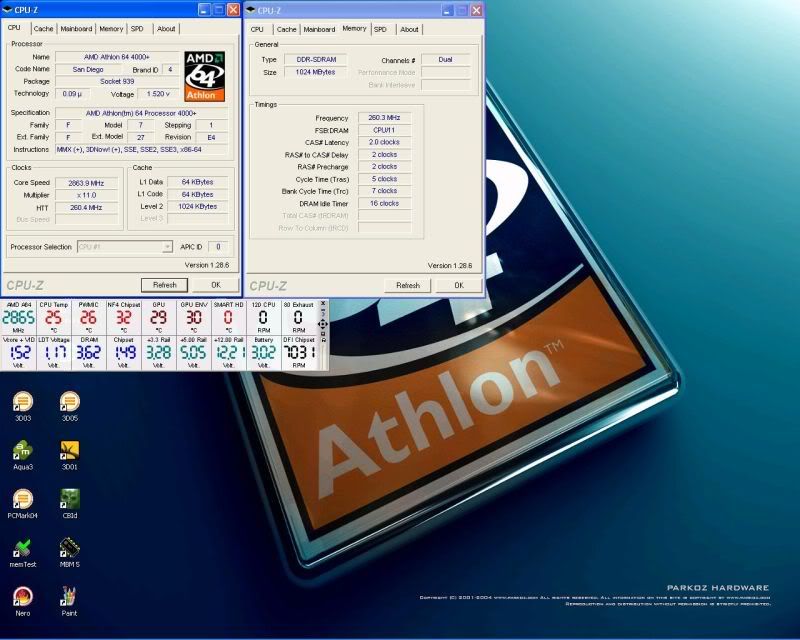Select the PCMark04 desktop icon
The image size is (800, 640).
[x=23, y=504]
